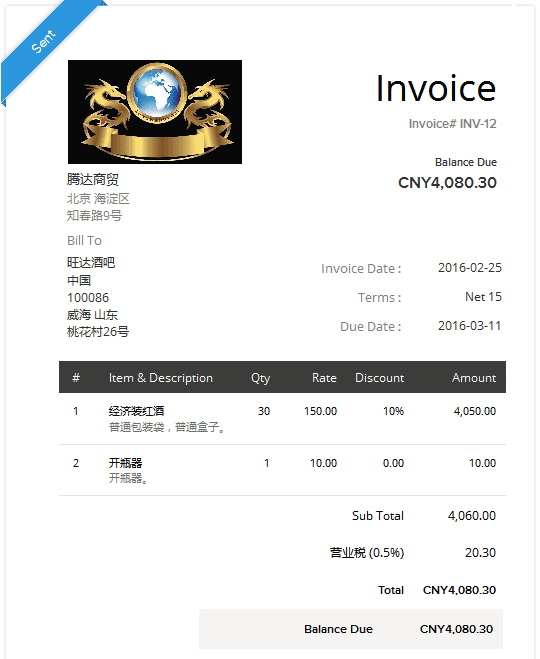This screenshot has height=659, width=540.
Task: Click the Rate column header
Action: [324, 378]
